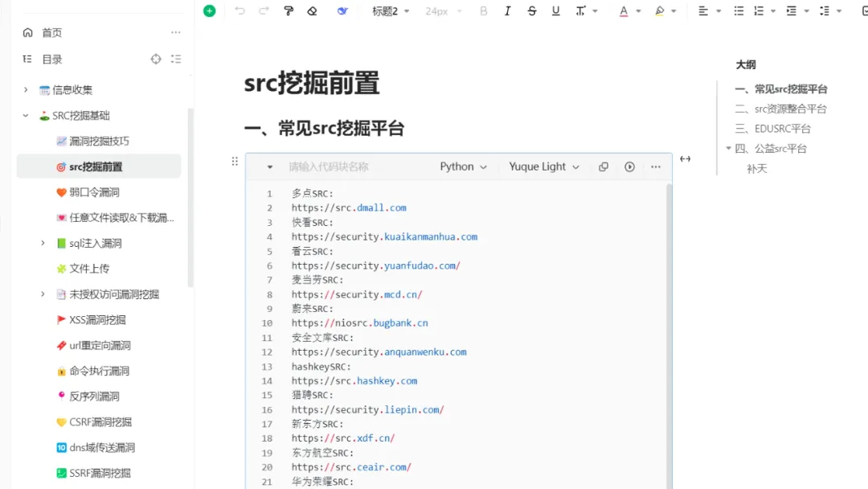
Task: Open font color dropdown arrow
Action: [638, 11]
